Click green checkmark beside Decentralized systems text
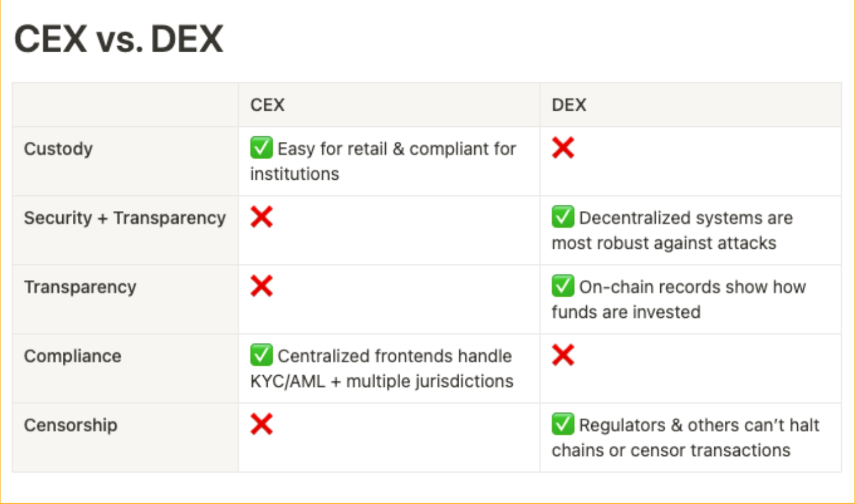The image size is (855, 504). coord(563,218)
